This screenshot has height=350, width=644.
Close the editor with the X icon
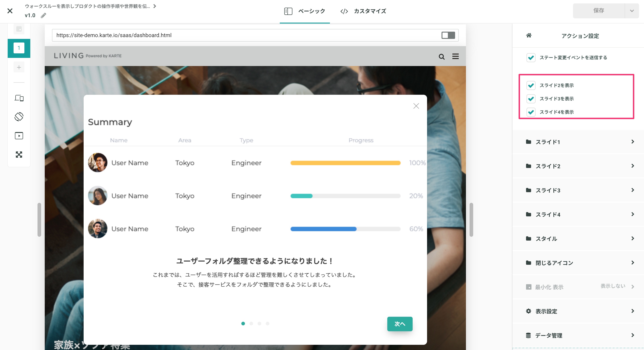(x=10, y=11)
